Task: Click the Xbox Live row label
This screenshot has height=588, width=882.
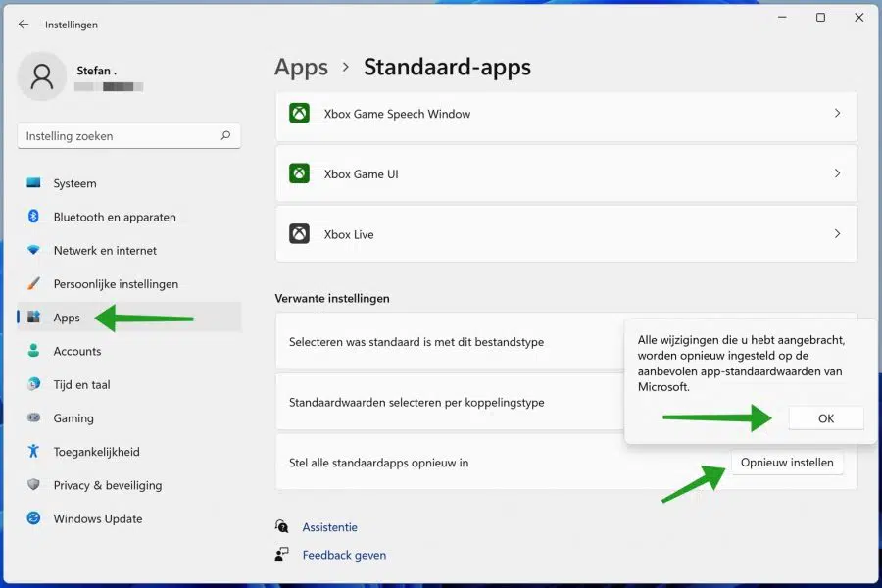Action: (349, 234)
